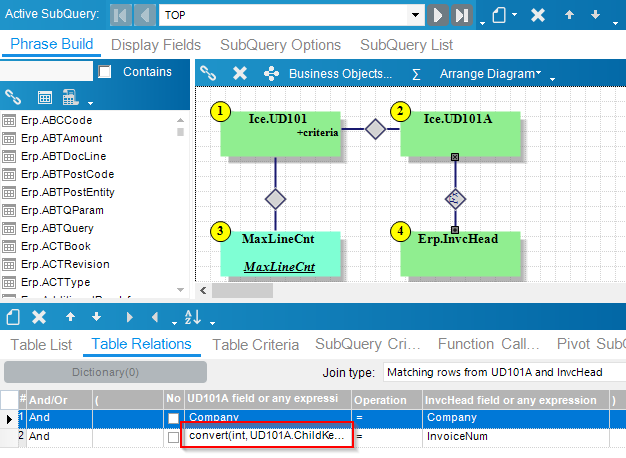Viewport: 626px width, 458px height.
Task: Click delete X in relations toolbar
Action: (x=39, y=317)
